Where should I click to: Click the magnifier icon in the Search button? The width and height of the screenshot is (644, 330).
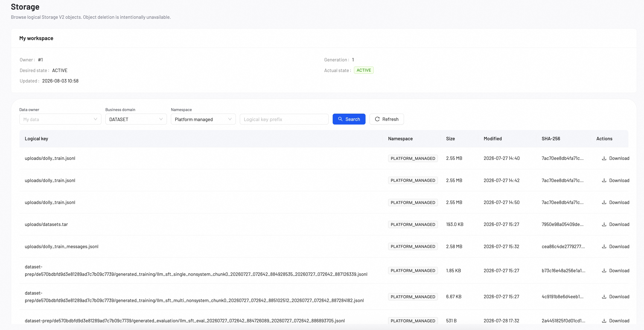[x=340, y=119]
